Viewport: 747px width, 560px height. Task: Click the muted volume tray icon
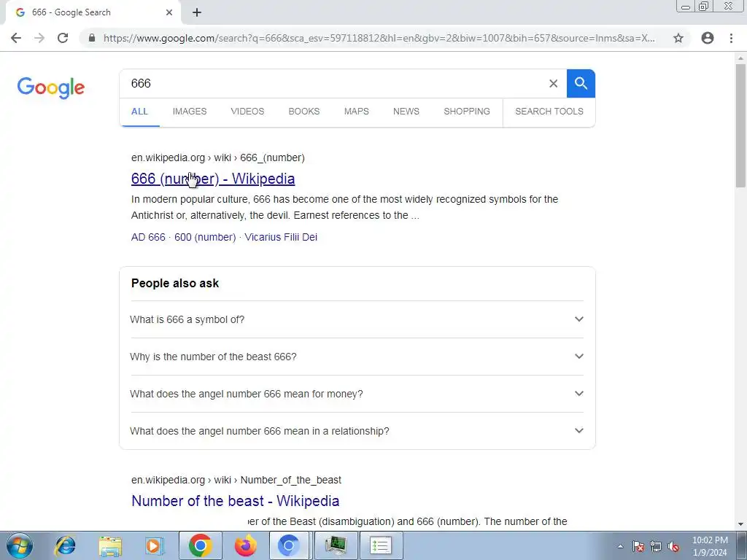coord(673,546)
